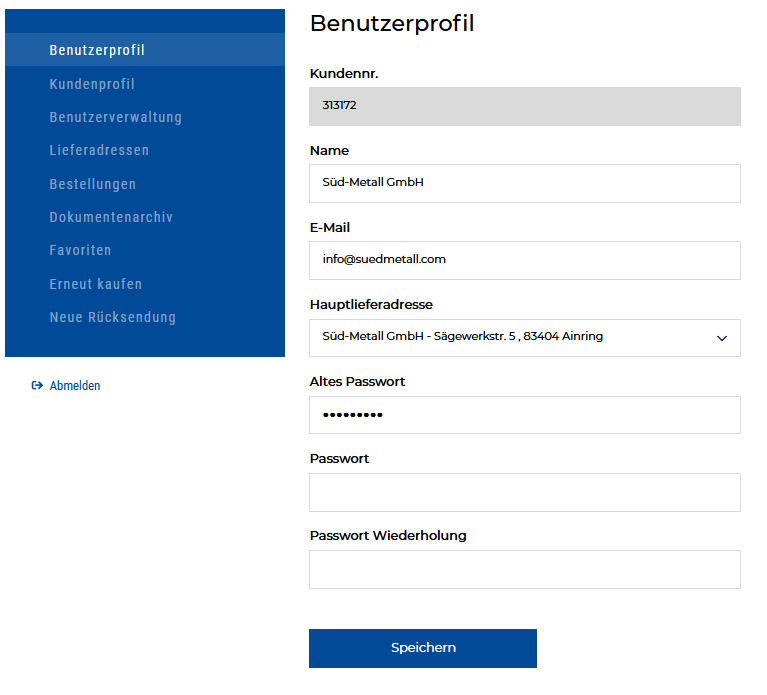Open Benutzerverwaltung menu entry
The image size is (767, 695).
tap(115, 117)
